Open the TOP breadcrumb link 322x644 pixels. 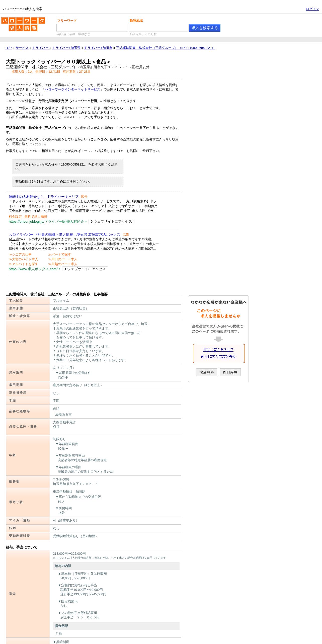click(x=8, y=48)
